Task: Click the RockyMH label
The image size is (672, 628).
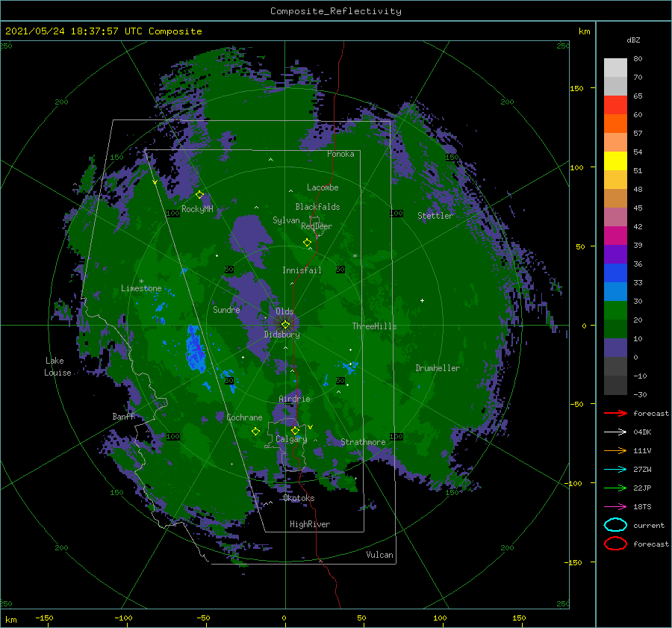Action: tap(197, 209)
